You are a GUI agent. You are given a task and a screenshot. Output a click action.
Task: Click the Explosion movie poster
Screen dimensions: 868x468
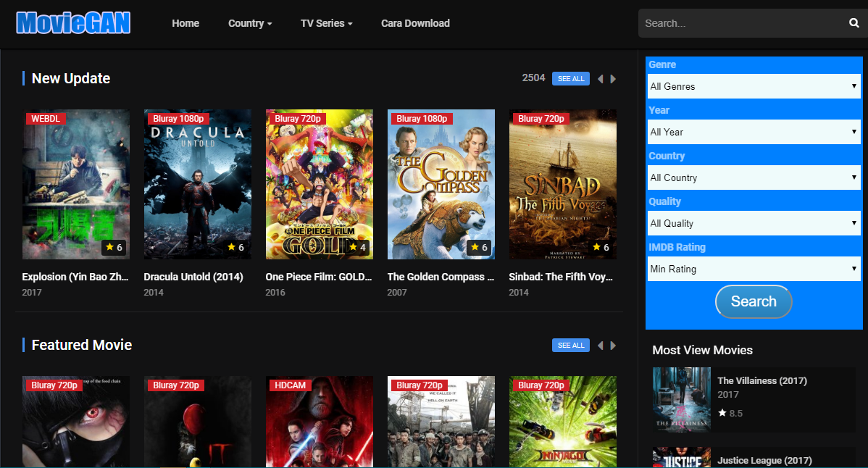[76, 184]
